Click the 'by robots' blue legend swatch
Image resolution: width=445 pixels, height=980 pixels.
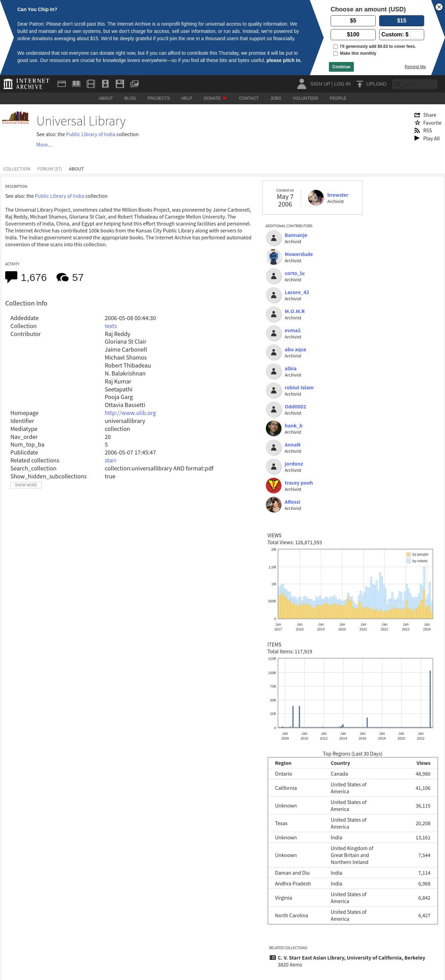point(409,561)
